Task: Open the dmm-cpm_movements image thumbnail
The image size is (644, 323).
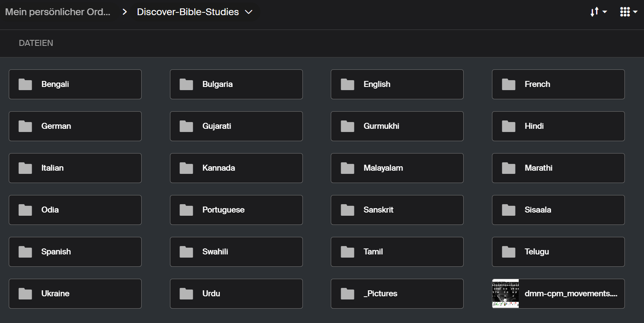Action: click(506, 293)
